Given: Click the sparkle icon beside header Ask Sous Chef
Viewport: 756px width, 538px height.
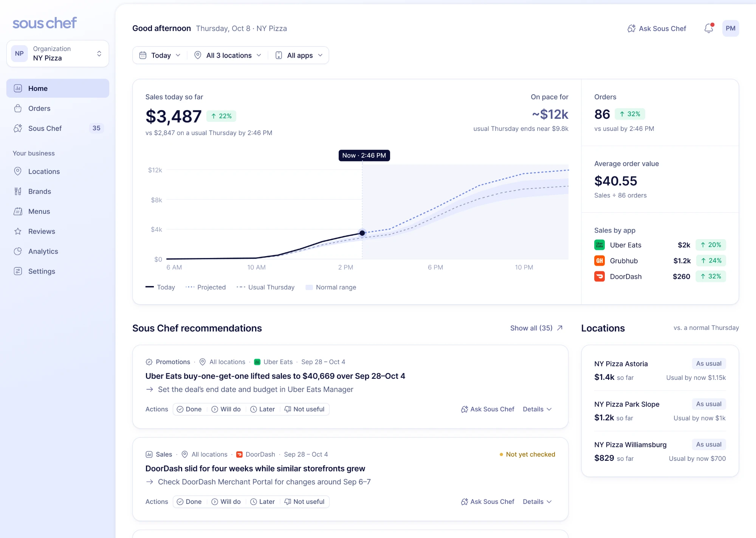Looking at the screenshot, I should 631,28.
